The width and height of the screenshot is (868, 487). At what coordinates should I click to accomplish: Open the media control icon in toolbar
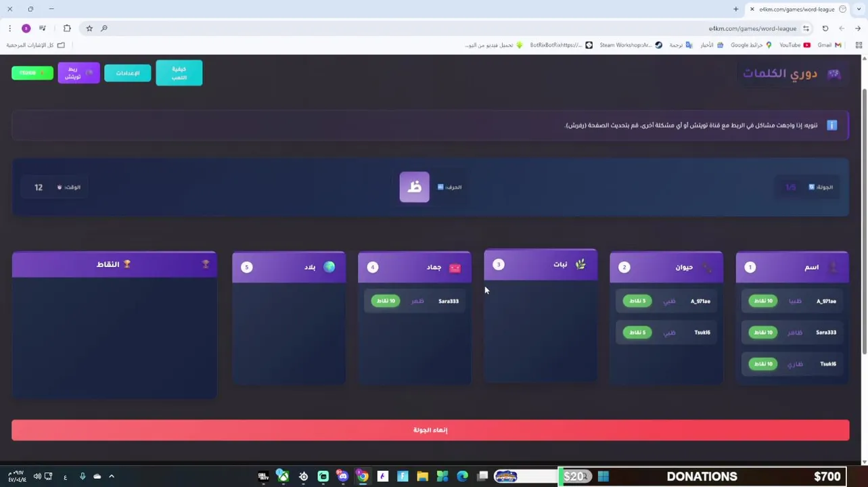pyautogui.click(x=43, y=28)
